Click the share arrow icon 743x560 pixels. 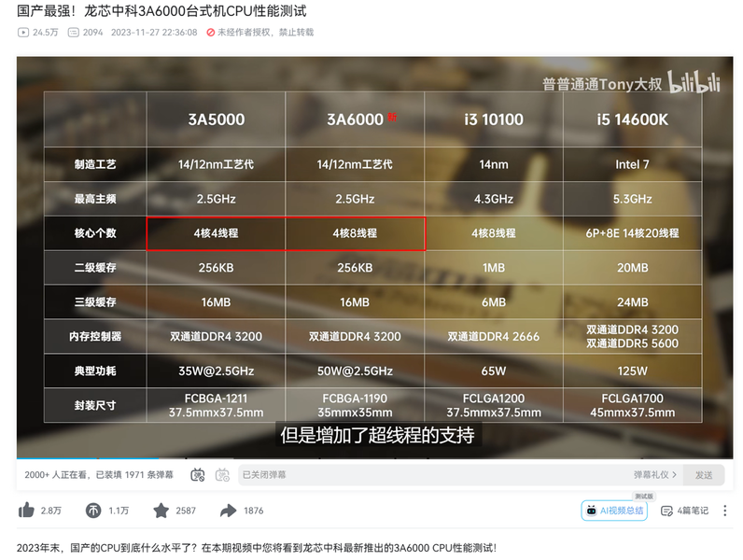(228, 511)
